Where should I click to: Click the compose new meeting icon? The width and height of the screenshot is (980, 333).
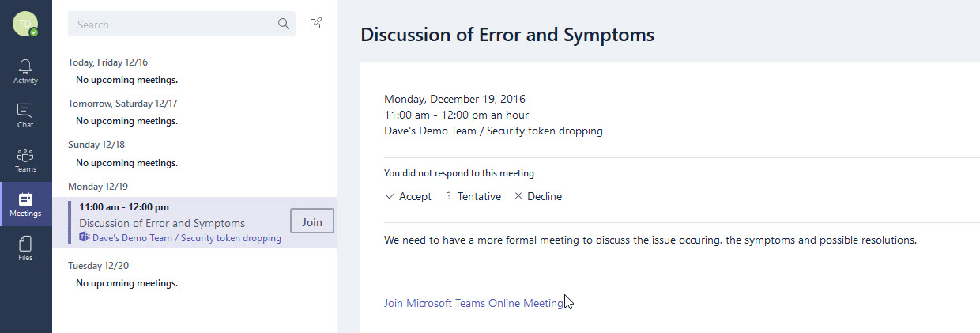click(x=316, y=24)
